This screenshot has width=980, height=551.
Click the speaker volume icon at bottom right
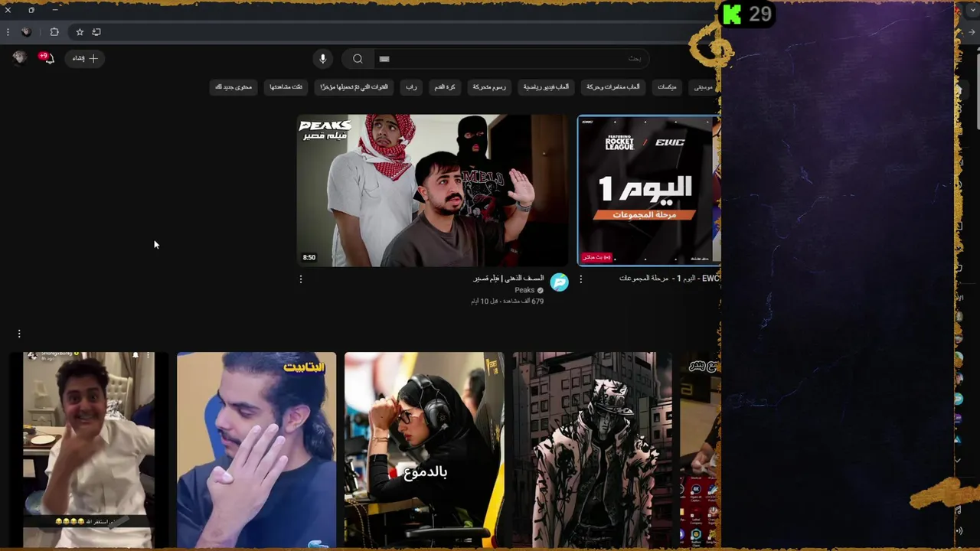(x=959, y=531)
